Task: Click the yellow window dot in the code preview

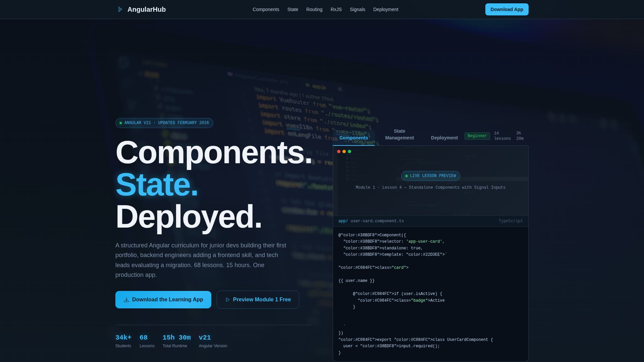Action: [x=344, y=151]
